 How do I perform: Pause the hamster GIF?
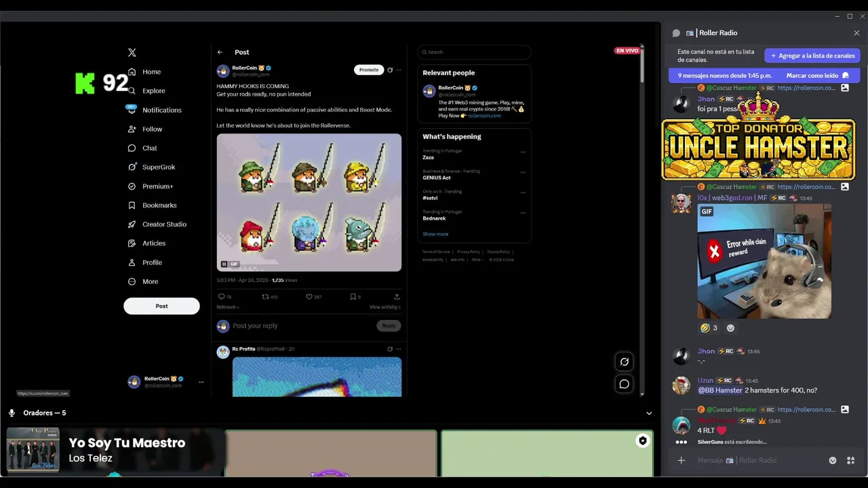224,264
